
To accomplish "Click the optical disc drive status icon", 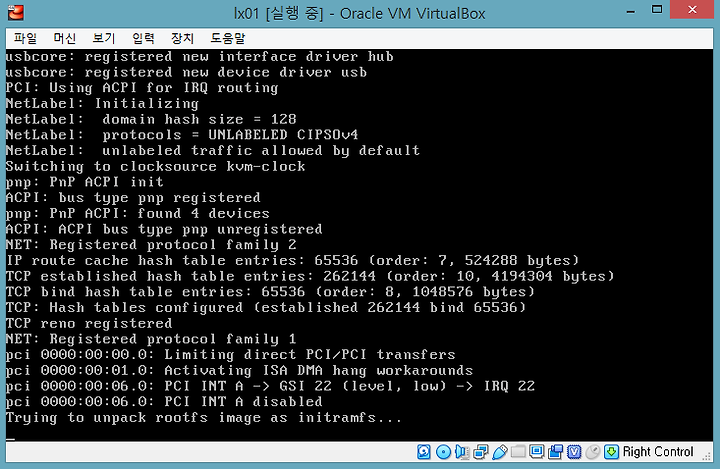I will click(x=443, y=452).
